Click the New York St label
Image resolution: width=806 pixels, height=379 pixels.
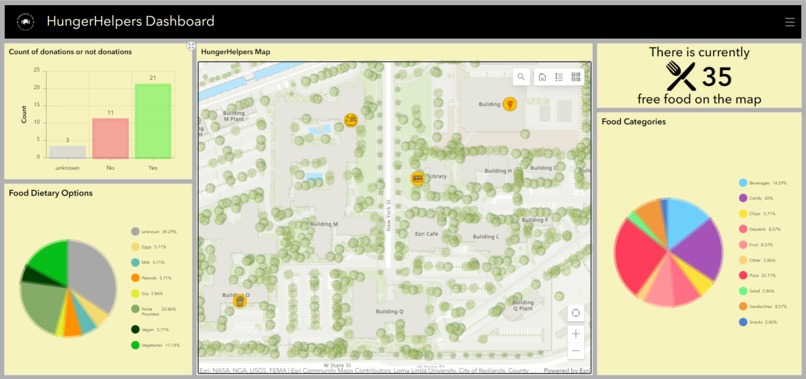click(389, 215)
